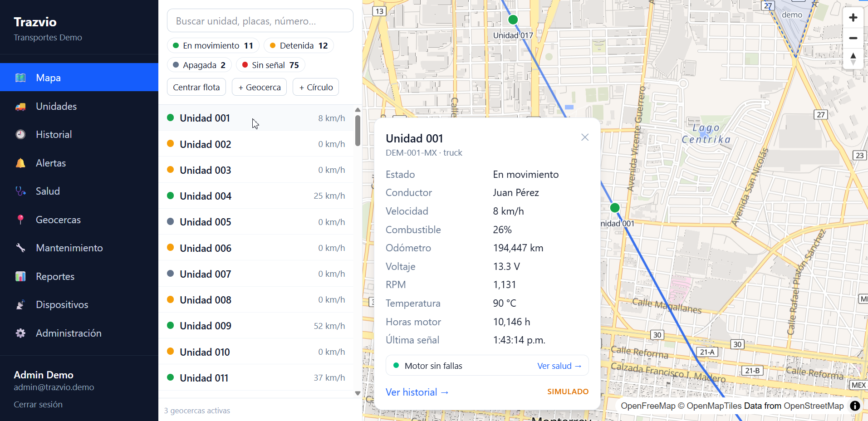Open the Reportes section
This screenshot has height=421, width=868.
point(79,276)
